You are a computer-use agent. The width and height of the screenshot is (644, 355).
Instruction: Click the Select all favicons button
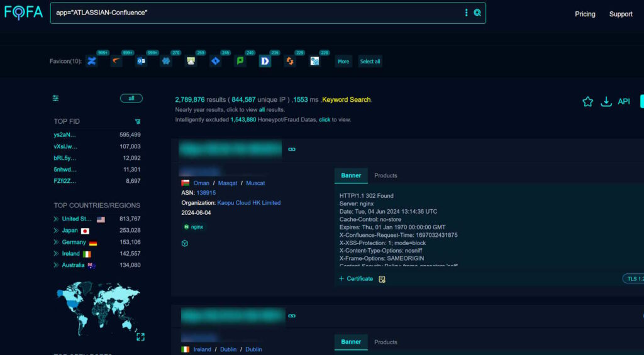(370, 62)
